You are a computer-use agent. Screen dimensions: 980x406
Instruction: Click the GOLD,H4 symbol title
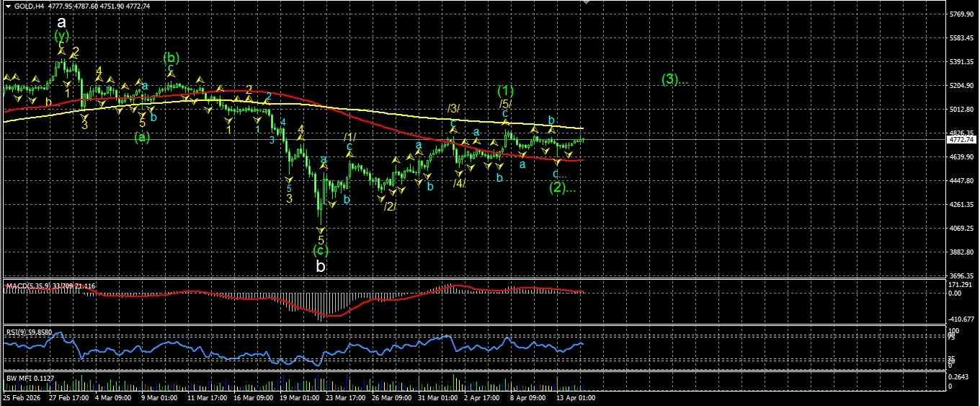(x=28, y=6)
